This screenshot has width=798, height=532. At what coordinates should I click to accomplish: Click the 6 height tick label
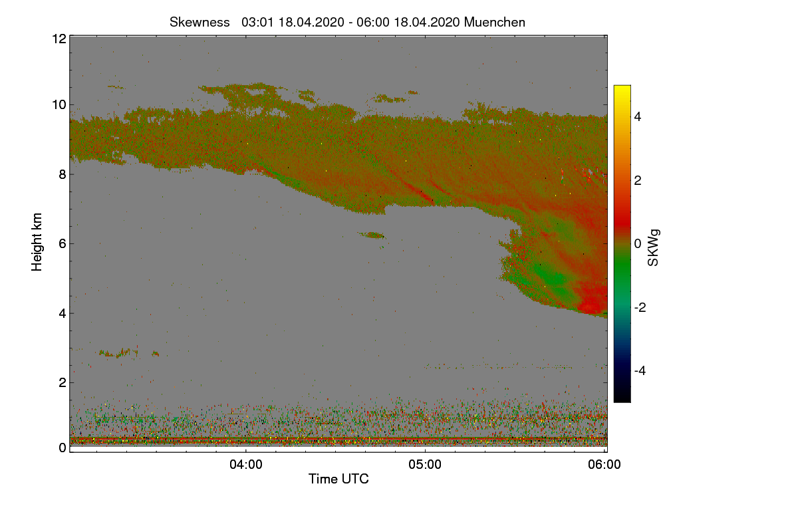pos(62,243)
